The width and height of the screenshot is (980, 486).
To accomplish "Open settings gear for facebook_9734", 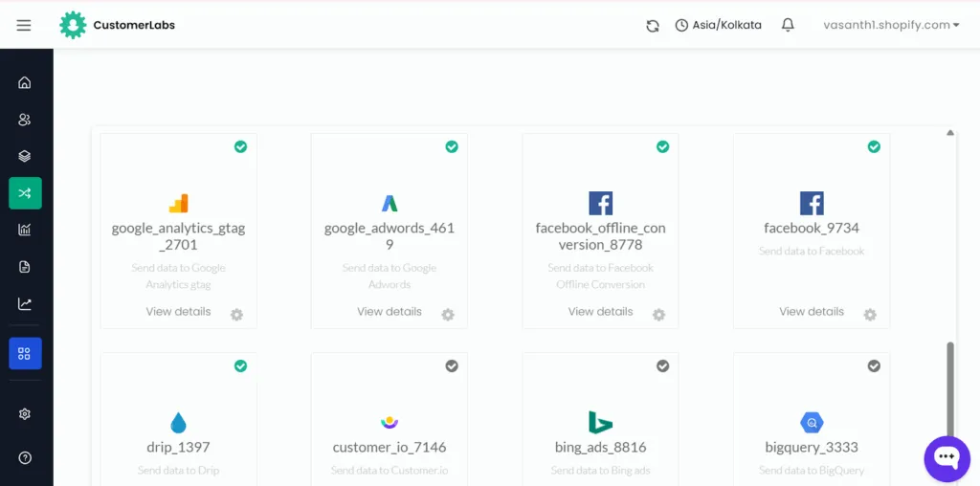I will tap(870, 315).
